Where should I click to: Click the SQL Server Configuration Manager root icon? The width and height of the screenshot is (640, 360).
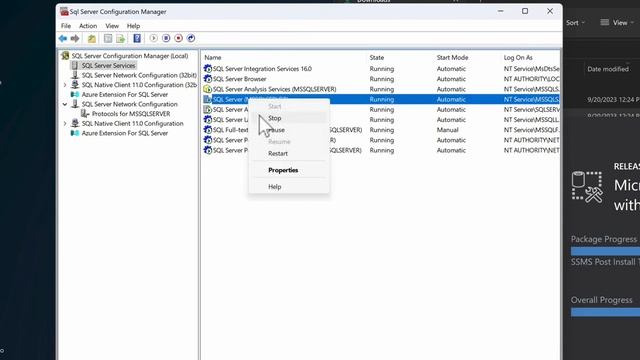(x=65, y=56)
